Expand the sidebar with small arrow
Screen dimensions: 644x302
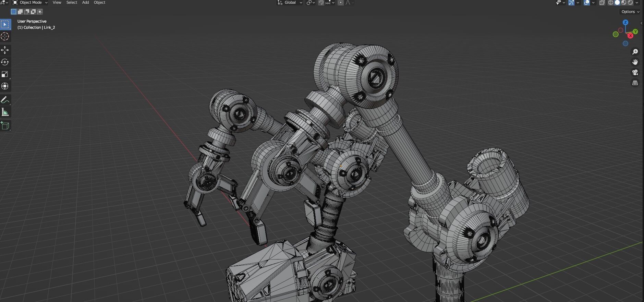coord(641,23)
